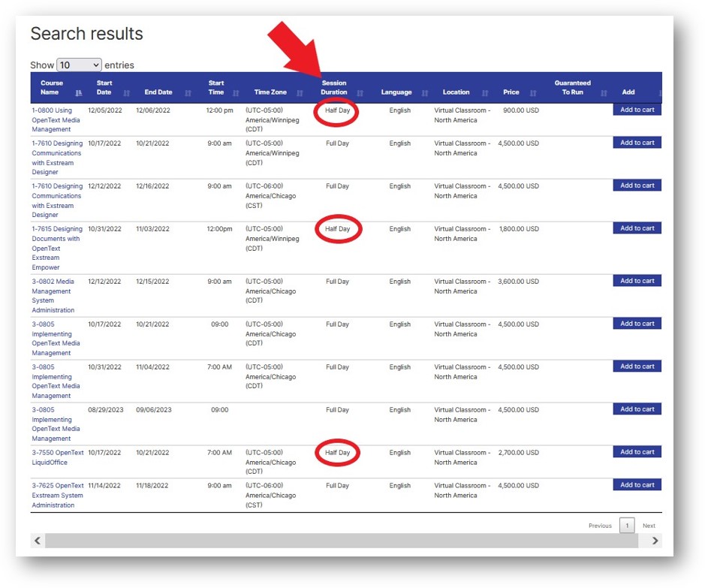Click the 11/14/2022 start date cell

pos(104,486)
